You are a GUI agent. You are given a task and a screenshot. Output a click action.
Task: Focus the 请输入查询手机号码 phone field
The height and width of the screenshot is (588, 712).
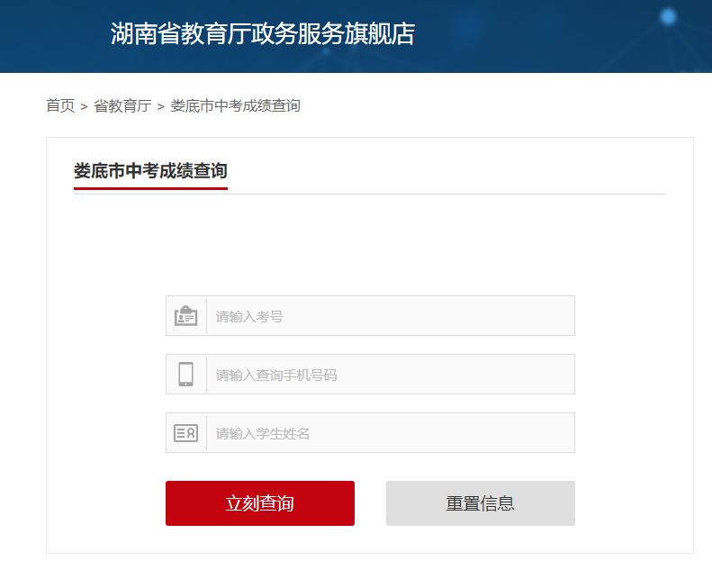coord(390,375)
